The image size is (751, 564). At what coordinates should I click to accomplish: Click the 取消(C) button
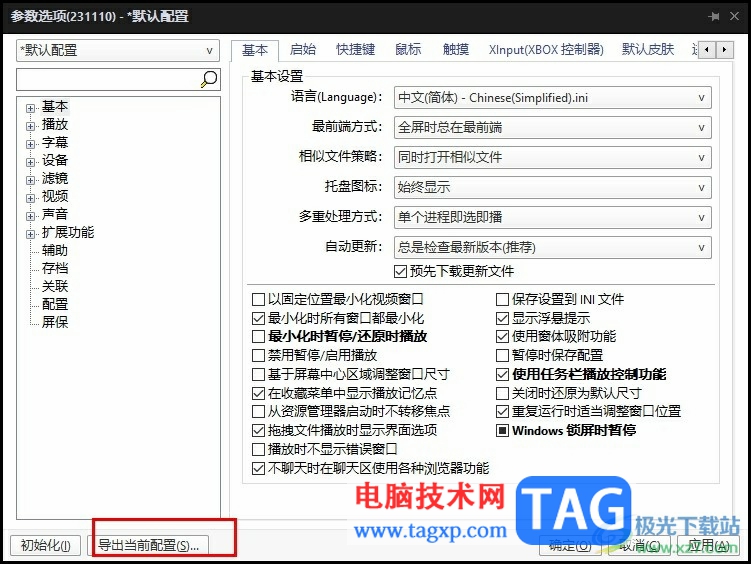[639, 545]
